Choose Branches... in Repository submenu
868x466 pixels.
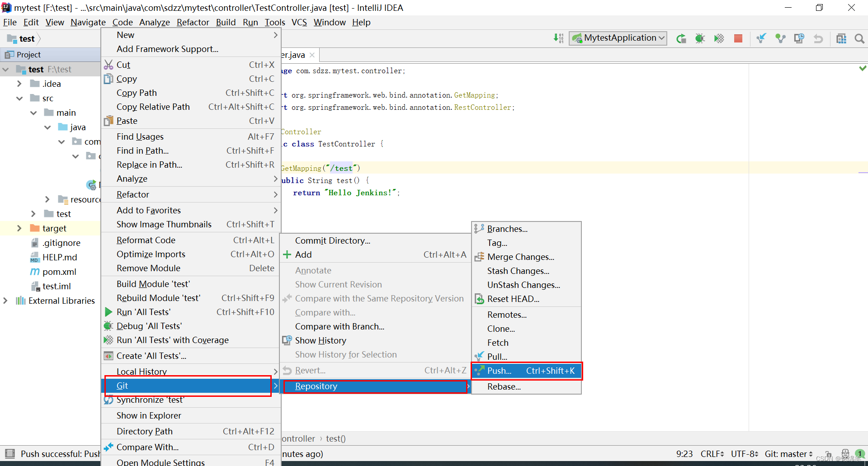coord(526,229)
